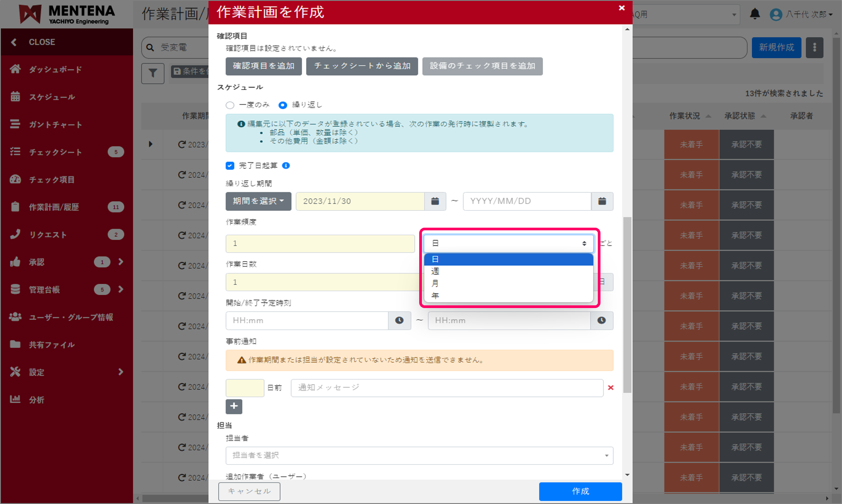Select the 繰り返し radio button
The image size is (842, 504).
coord(283,105)
